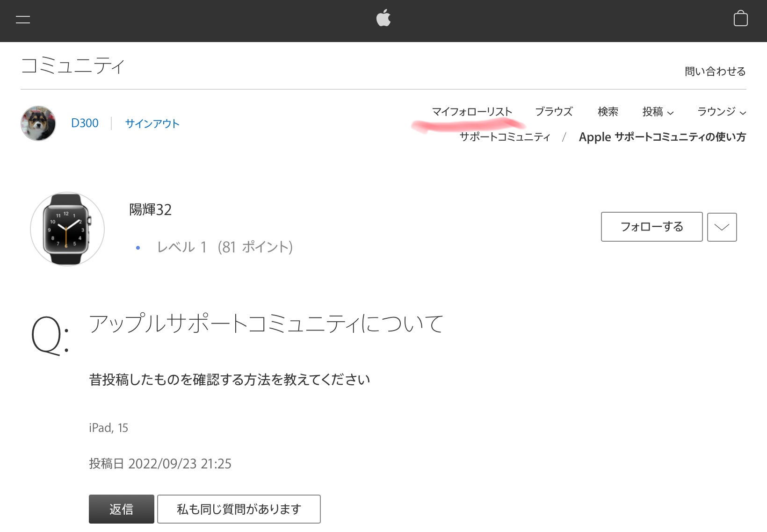Expand the follow options chevron button
Viewport: 767px width, 532px height.
tap(722, 227)
